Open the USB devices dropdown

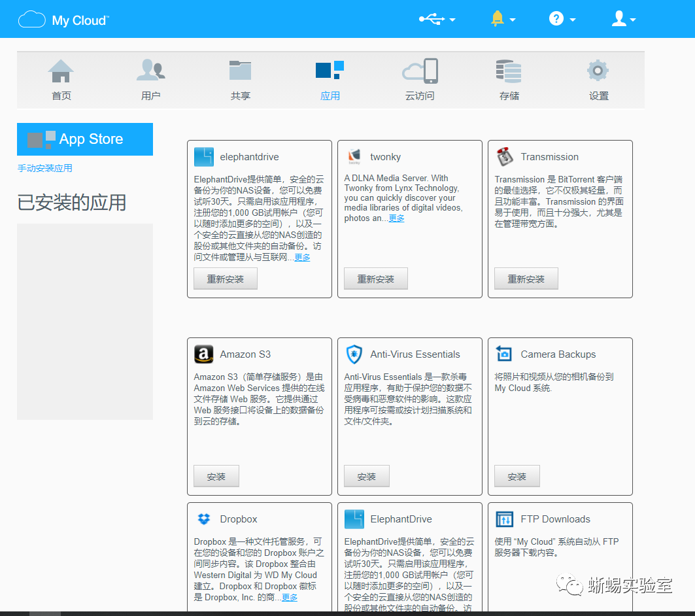coord(437,20)
